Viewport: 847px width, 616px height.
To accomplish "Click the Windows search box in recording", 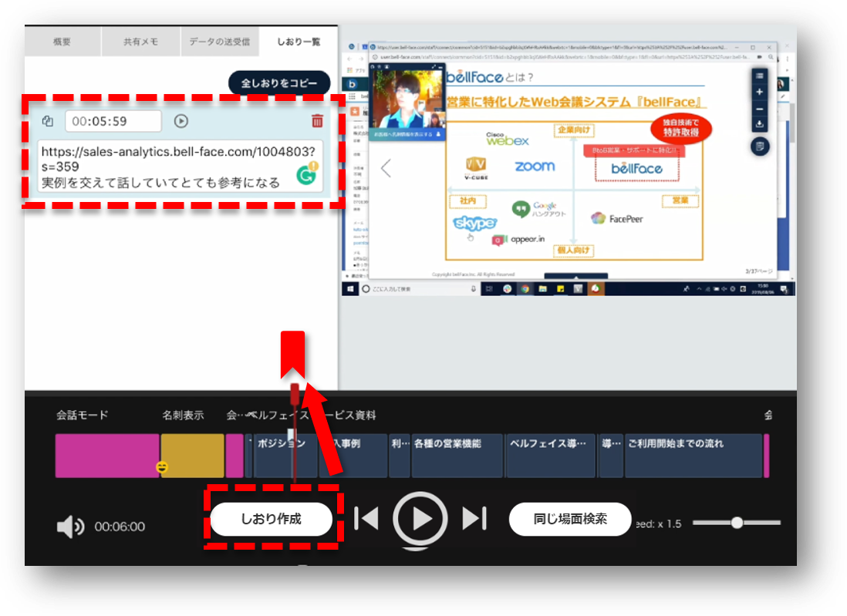I will click(418, 289).
